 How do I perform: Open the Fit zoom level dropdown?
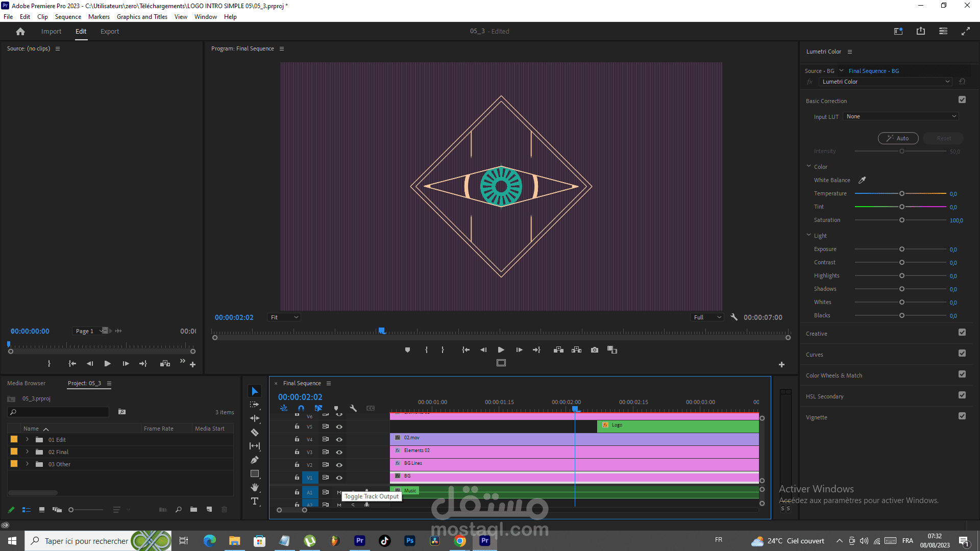pos(284,317)
